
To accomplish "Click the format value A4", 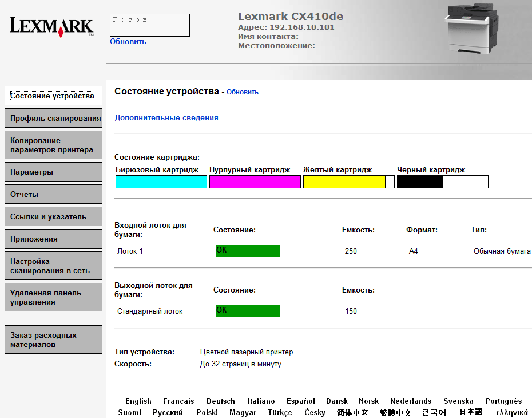I will coord(413,251).
